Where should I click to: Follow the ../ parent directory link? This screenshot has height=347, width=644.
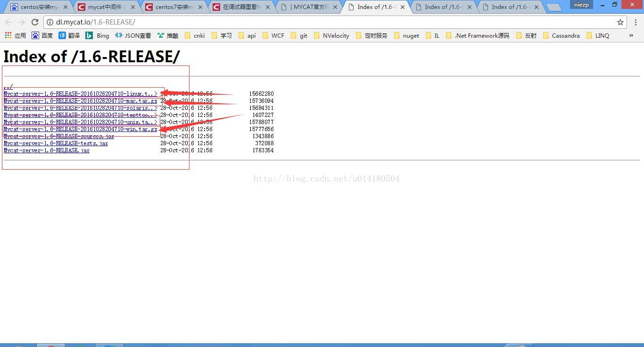click(x=8, y=86)
